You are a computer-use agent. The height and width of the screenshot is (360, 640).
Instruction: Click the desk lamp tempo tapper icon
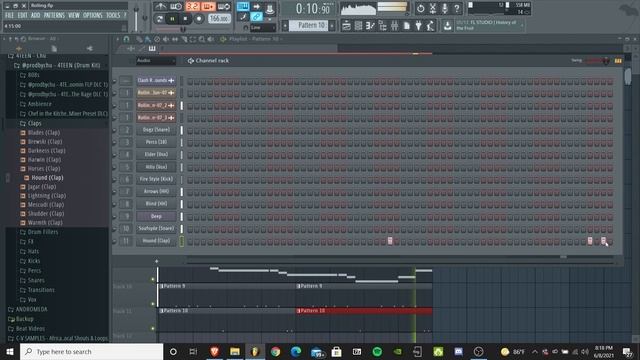(x=430, y=26)
